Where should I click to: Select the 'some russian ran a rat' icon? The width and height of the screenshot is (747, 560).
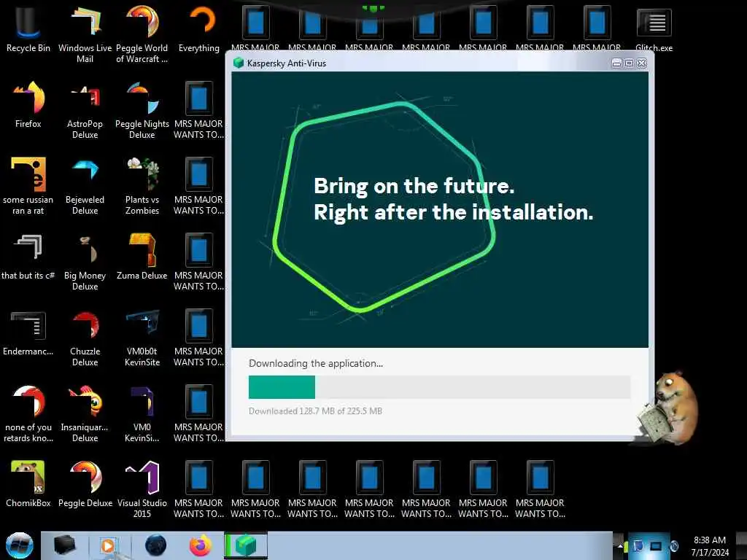[28, 186]
